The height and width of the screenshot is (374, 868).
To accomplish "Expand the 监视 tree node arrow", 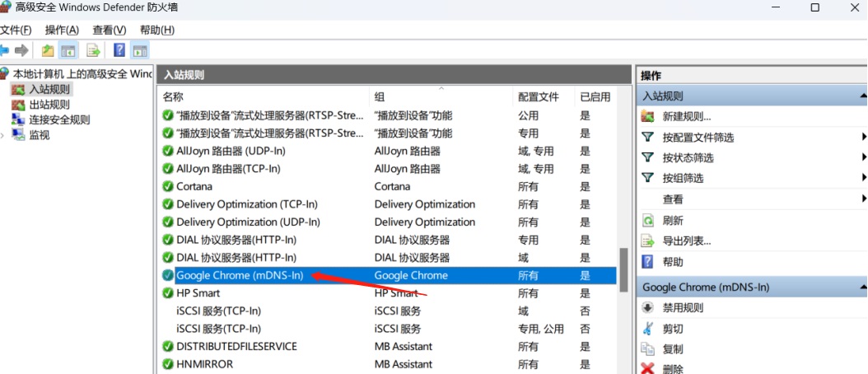I will (x=2, y=134).
